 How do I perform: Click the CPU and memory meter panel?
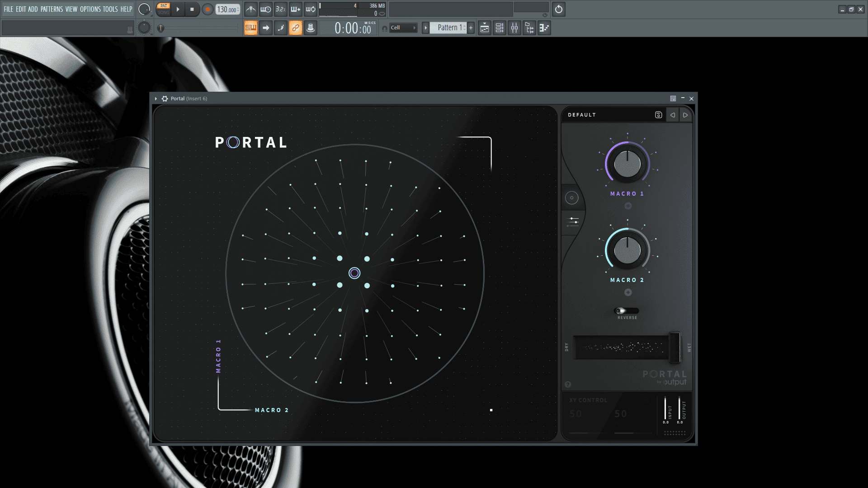click(353, 9)
